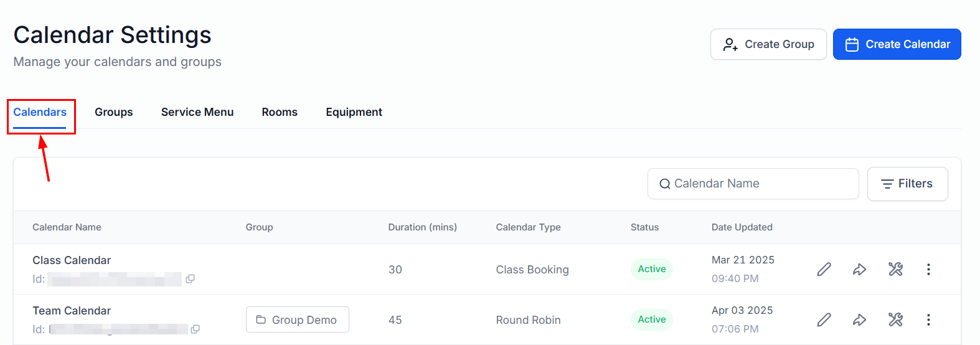Image resolution: width=980 pixels, height=345 pixels.
Task: Edit Class Calendar with pencil icon
Action: [824, 269]
